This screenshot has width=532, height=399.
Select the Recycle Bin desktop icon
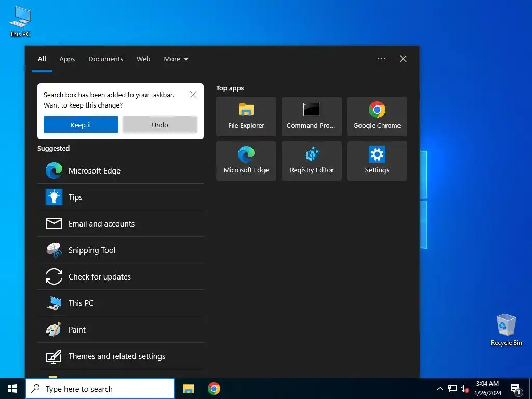coord(506,330)
